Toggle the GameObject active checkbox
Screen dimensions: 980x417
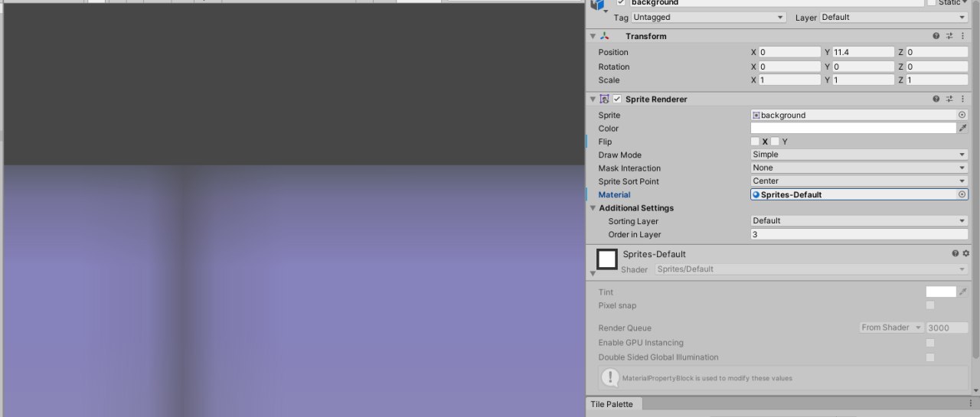pyautogui.click(x=621, y=3)
